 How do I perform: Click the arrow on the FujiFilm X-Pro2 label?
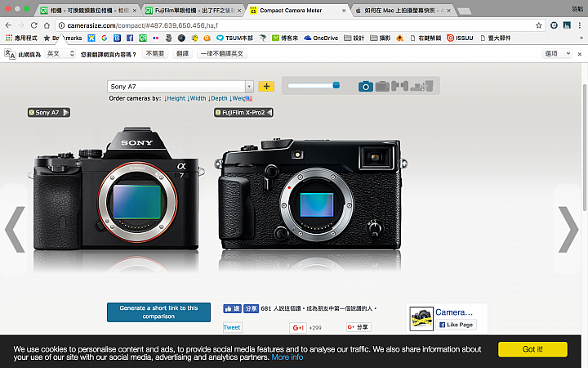(x=269, y=112)
